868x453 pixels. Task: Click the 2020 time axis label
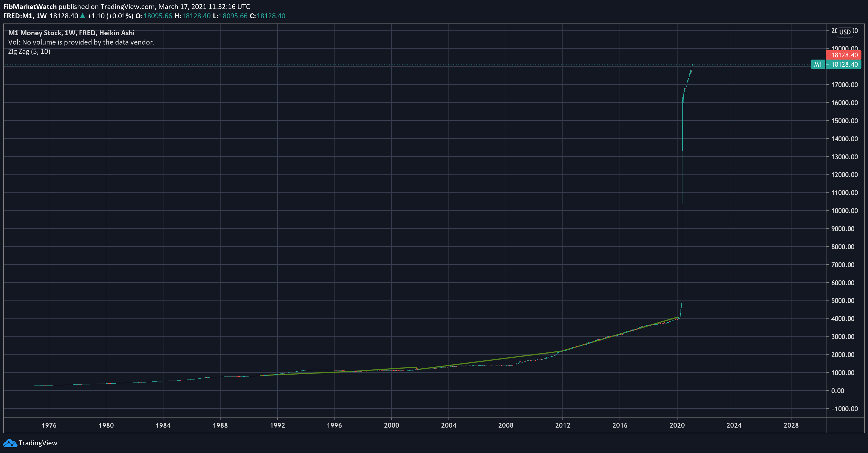tap(677, 425)
